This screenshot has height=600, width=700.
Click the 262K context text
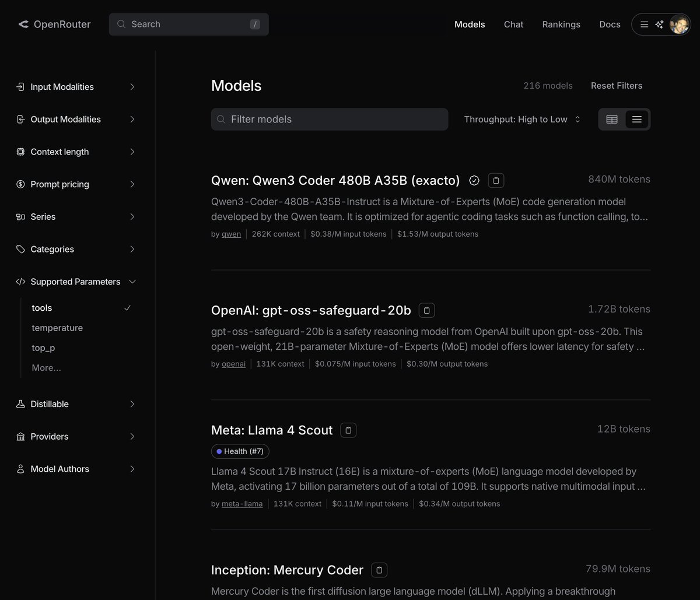tap(276, 234)
